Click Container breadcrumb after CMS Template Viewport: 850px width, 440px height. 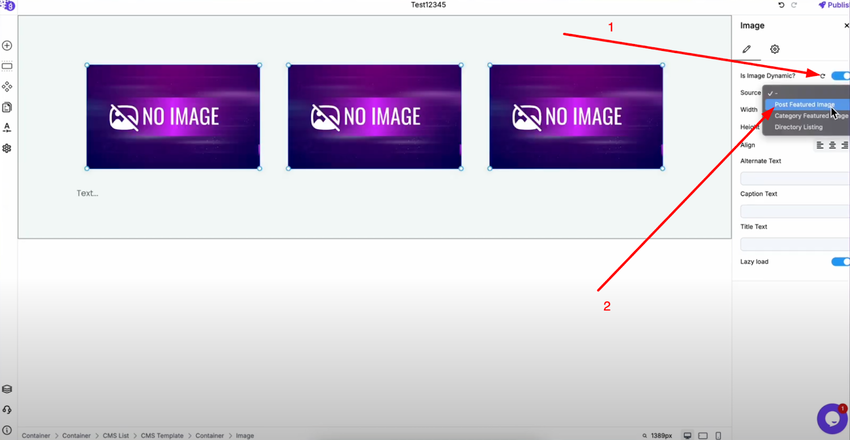click(x=210, y=436)
